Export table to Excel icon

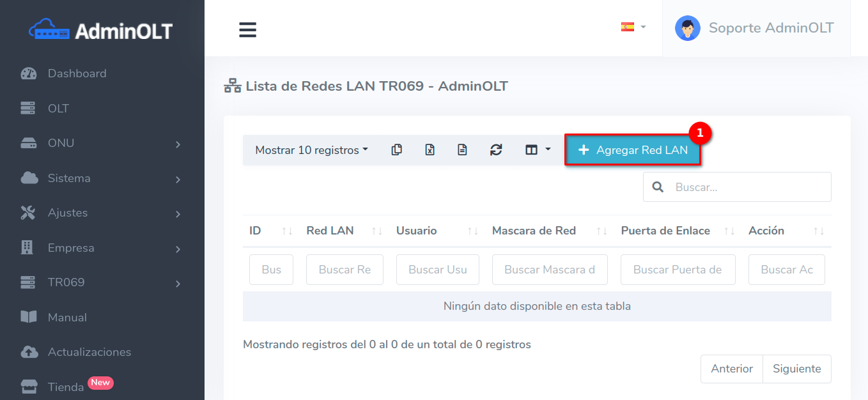point(430,150)
